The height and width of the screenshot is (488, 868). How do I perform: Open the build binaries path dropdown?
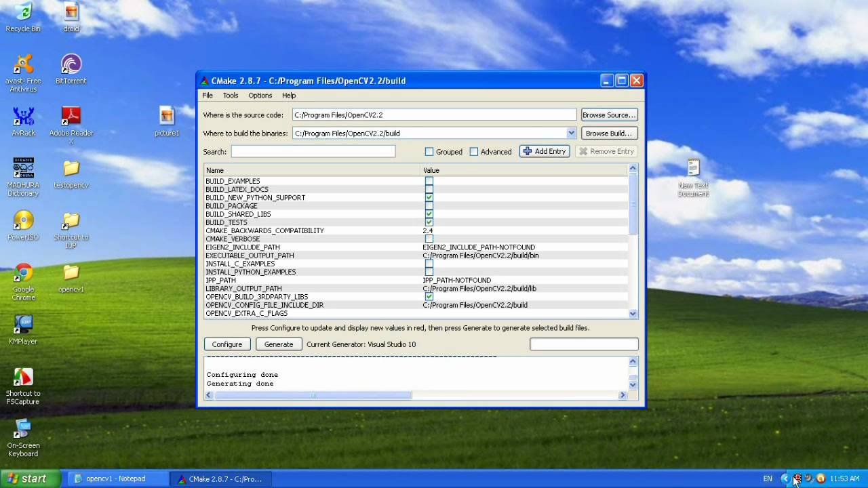pyautogui.click(x=571, y=134)
